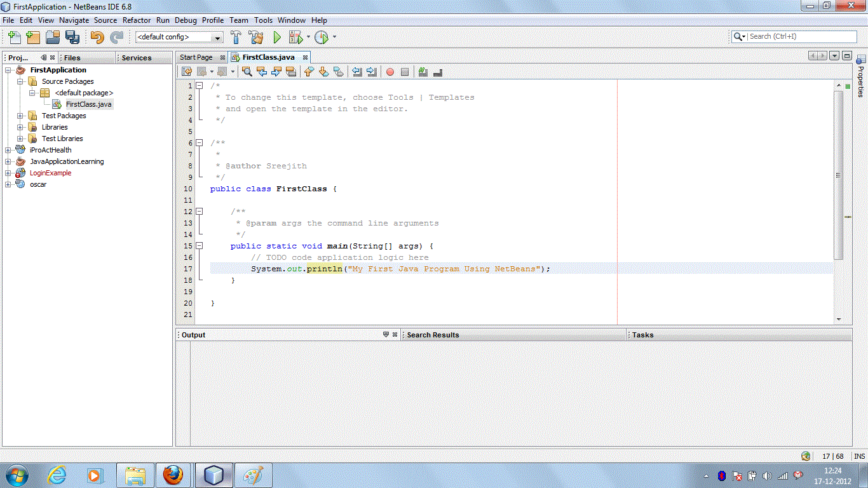Toggle the Highlight Search editor icon
This screenshot has width=868, height=488.
290,71
